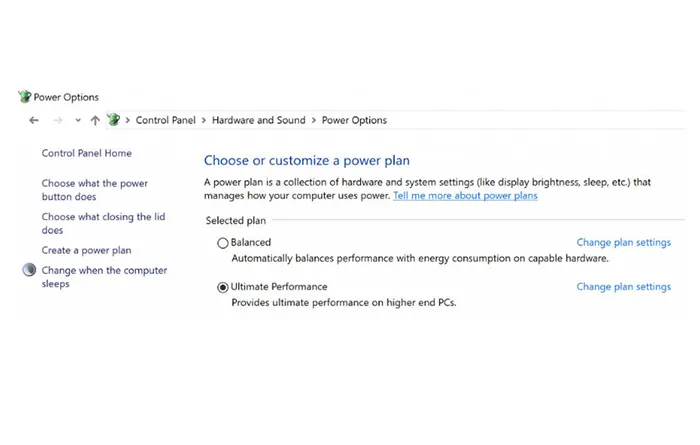Select the Ultimate Performance power plan
The width and height of the screenshot is (700, 445).
tap(223, 287)
